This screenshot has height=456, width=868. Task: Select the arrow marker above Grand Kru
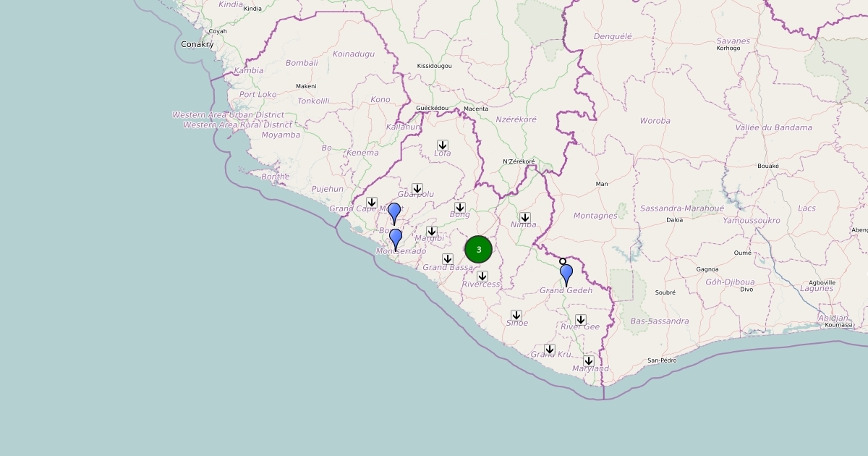coord(550,350)
